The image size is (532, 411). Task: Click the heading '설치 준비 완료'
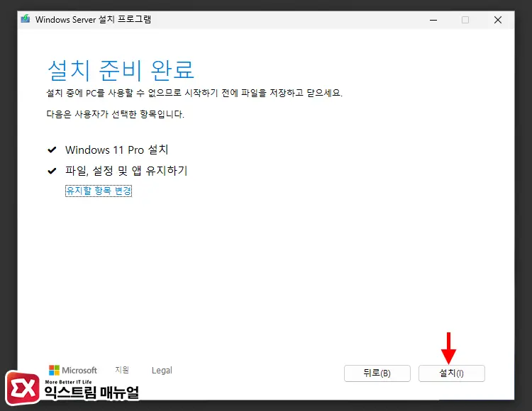(121, 70)
